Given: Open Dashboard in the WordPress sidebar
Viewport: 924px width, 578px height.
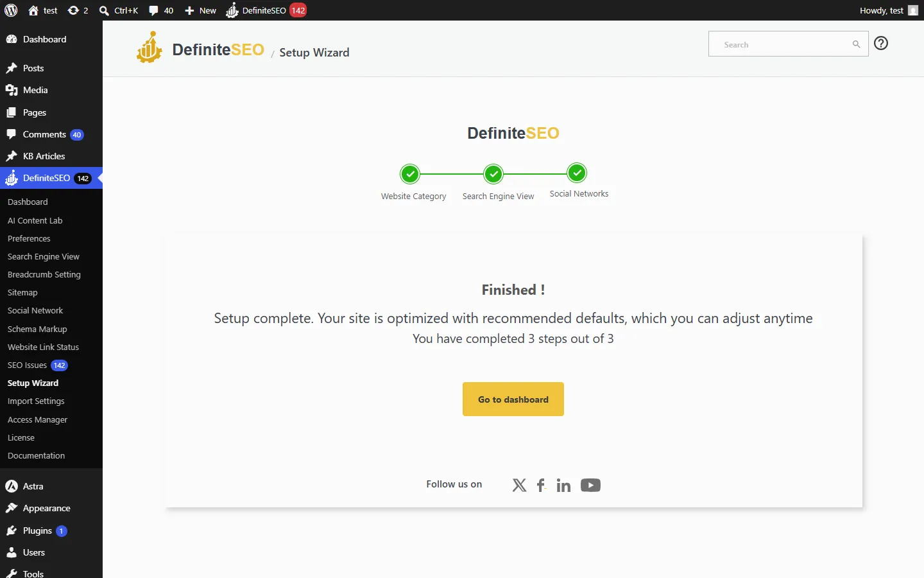Looking at the screenshot, I should coord(51,39).
